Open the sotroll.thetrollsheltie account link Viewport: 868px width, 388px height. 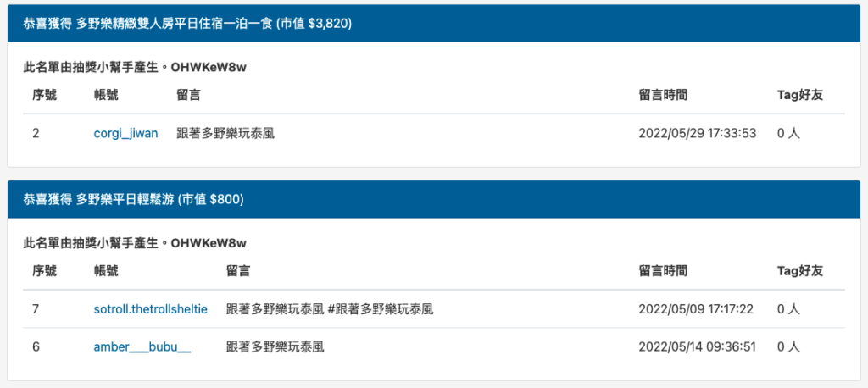coord(151,309)
